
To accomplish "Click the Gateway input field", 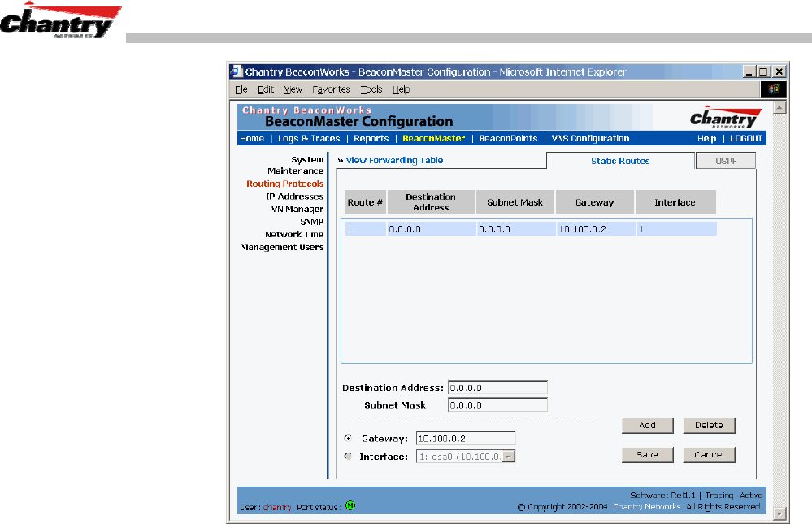I will click(x=466, y=438).
